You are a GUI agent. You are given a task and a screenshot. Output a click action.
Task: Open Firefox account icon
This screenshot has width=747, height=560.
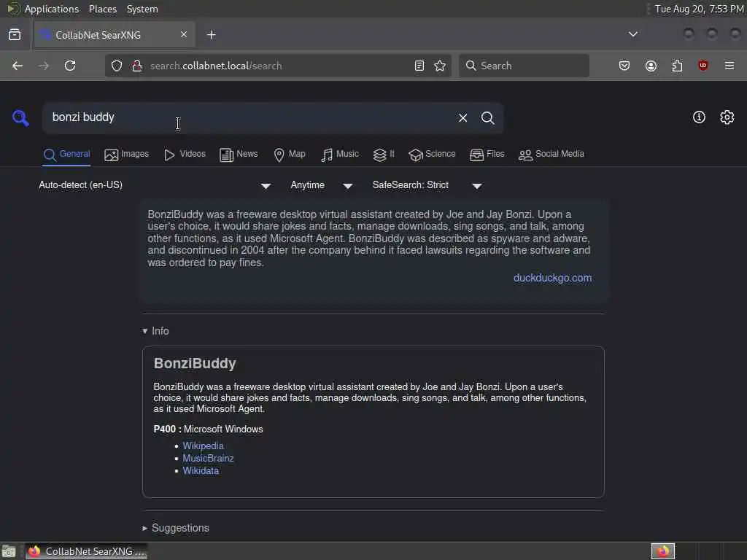(x=651, y=66)
